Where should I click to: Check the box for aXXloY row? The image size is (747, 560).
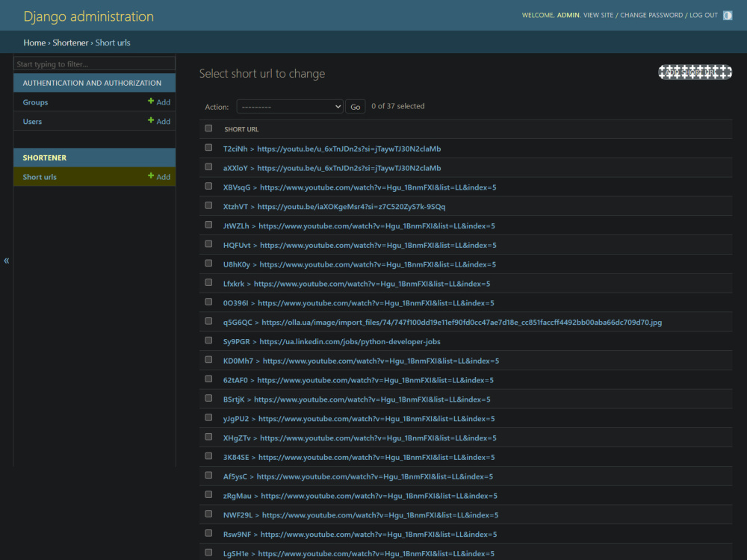coord(208,167)
